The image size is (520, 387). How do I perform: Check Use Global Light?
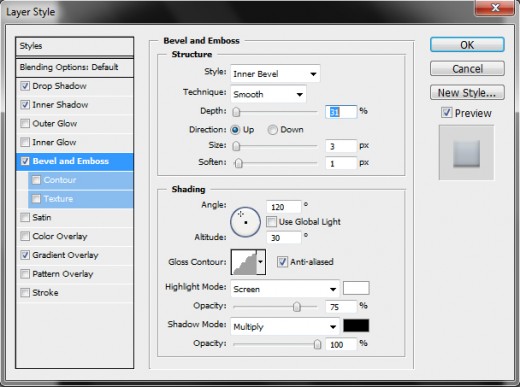tap(271, 222)
